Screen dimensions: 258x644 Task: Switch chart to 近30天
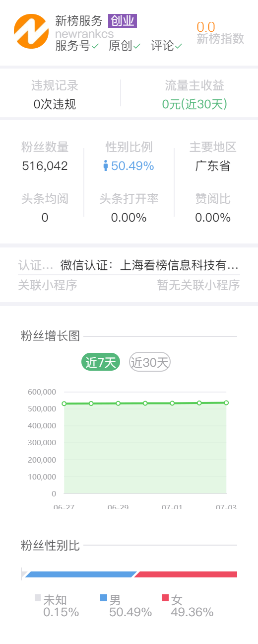pos(150,362)
